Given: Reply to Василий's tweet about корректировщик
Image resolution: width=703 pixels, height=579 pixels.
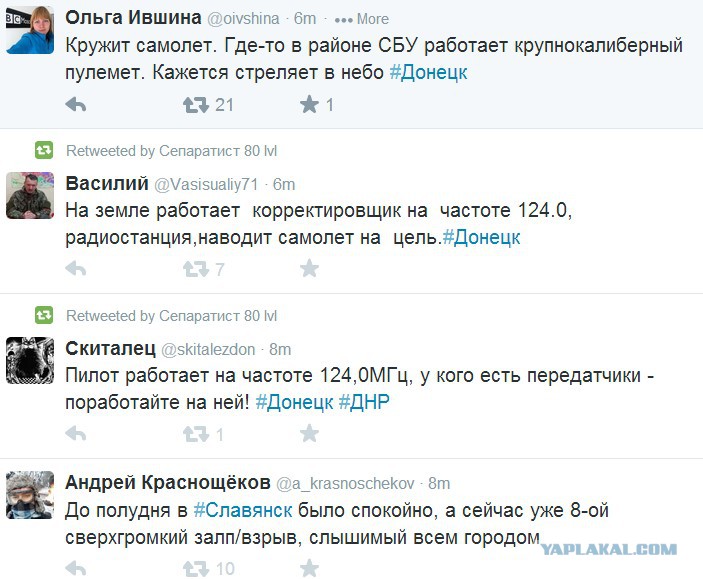Looking at the screenshot, I should click(x=76, y=269).
